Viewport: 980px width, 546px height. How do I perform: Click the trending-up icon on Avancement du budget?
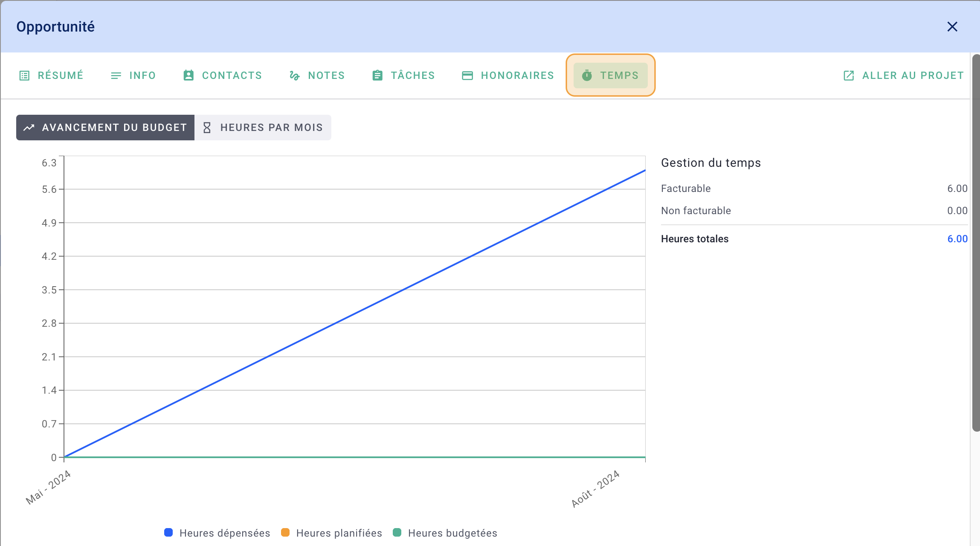pyautogui.click(x=29, y=128)
